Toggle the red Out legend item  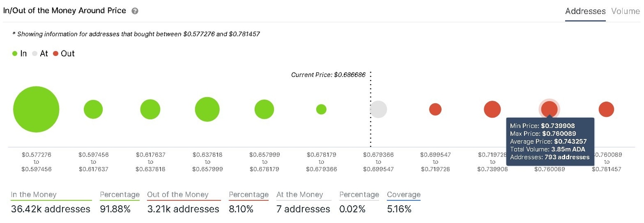point(64,53)
